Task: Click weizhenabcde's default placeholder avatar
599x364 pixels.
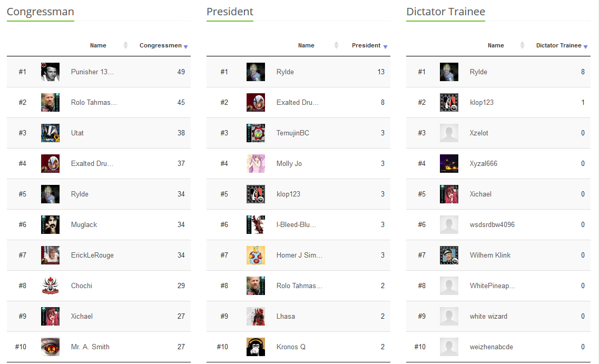Action: coord(449,347)
